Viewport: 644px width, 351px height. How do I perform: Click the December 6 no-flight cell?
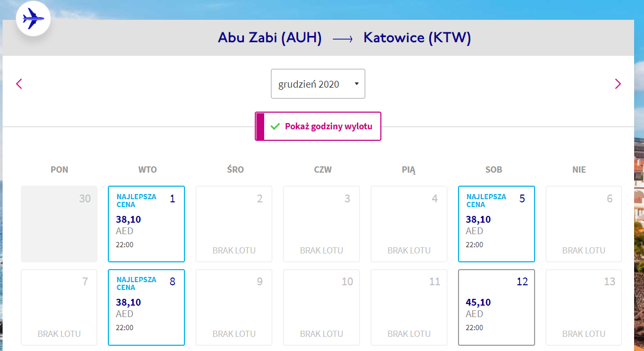(x=584, y=224)
